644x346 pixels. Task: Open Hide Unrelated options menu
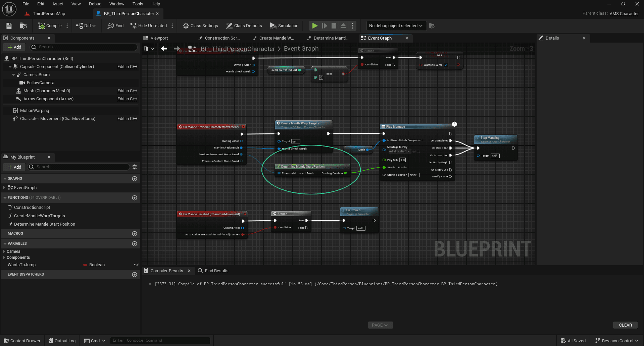(172, 26)
